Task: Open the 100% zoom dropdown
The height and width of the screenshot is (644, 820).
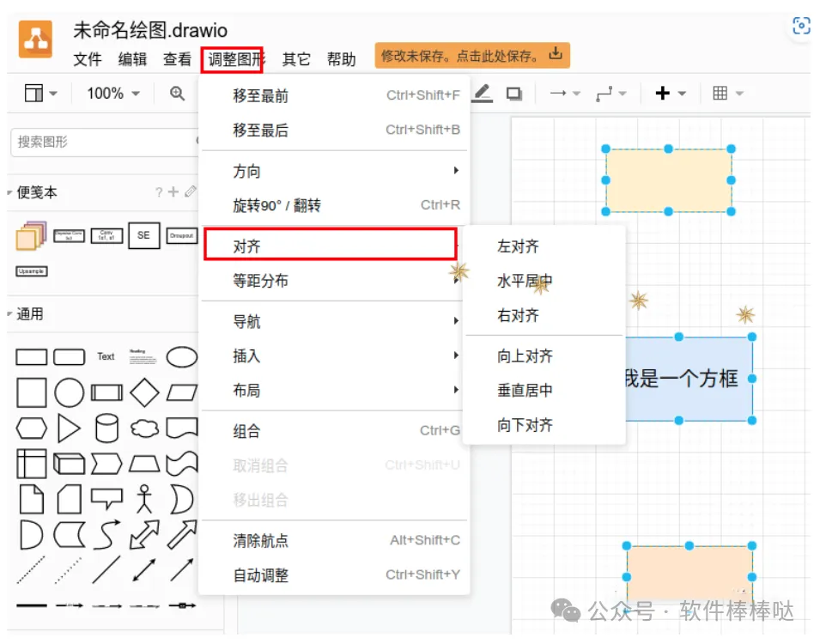Action: pos(113,93)
